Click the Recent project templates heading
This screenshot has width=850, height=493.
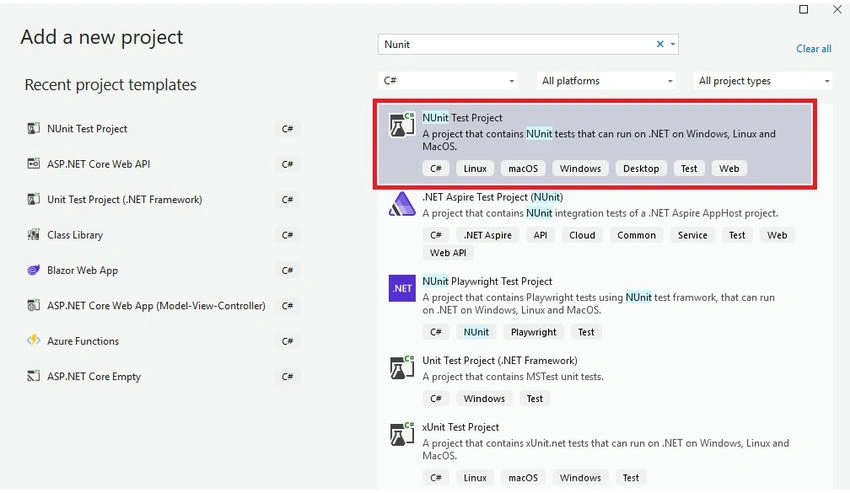click(111, 85)
